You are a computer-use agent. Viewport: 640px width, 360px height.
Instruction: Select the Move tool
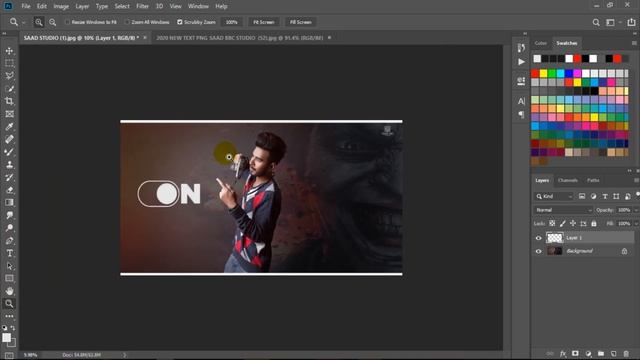[x=9, y=51]
